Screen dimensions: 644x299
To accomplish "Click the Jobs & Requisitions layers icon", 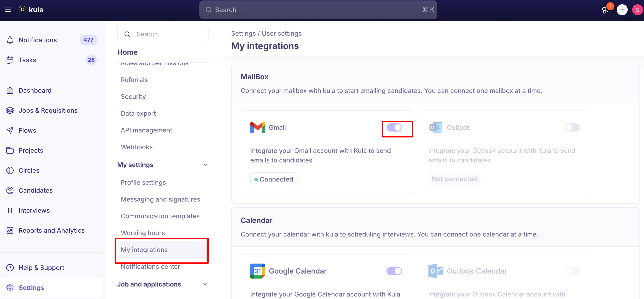I will (x=10, y=110).
